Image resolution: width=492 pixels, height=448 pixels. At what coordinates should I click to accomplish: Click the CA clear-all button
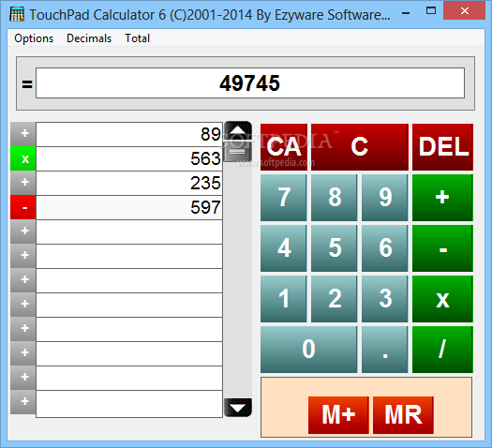coord(284,147)
